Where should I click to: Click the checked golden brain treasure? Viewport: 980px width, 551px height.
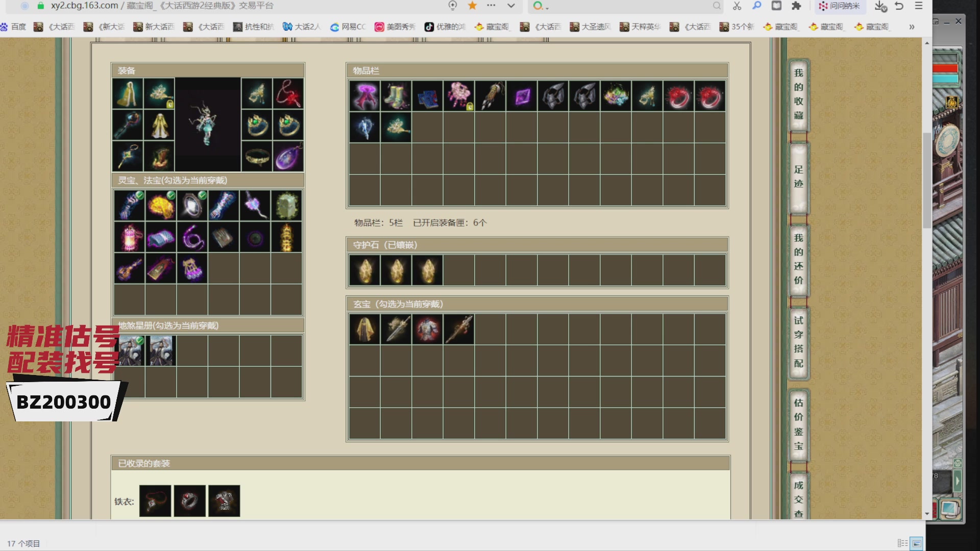pyautogui.click(x=161, y=206)
